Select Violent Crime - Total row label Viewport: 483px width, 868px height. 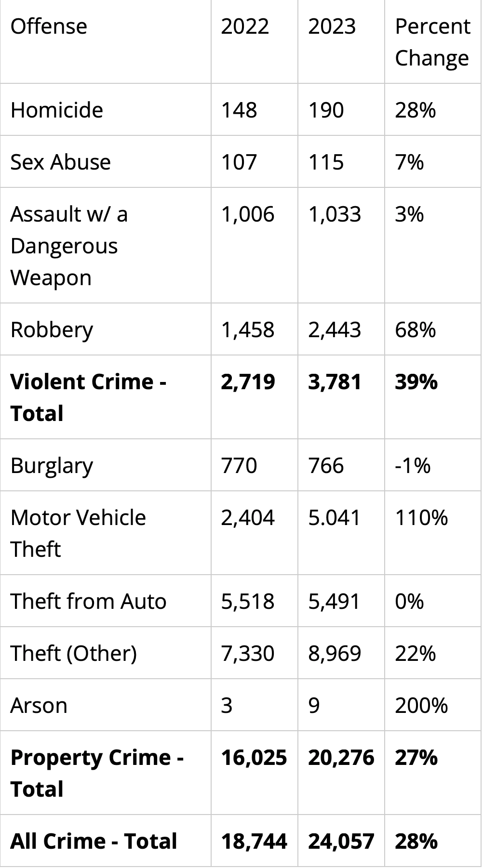pos(88,397)
